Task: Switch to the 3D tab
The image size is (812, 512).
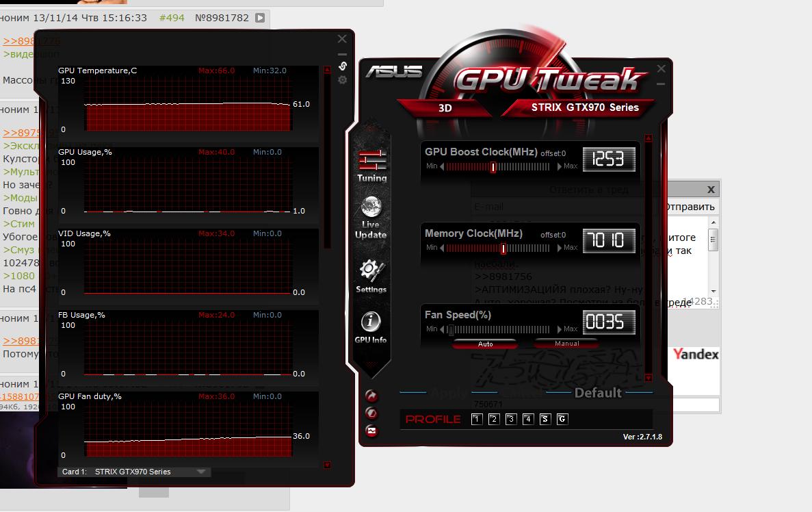Action: (445, 107)
